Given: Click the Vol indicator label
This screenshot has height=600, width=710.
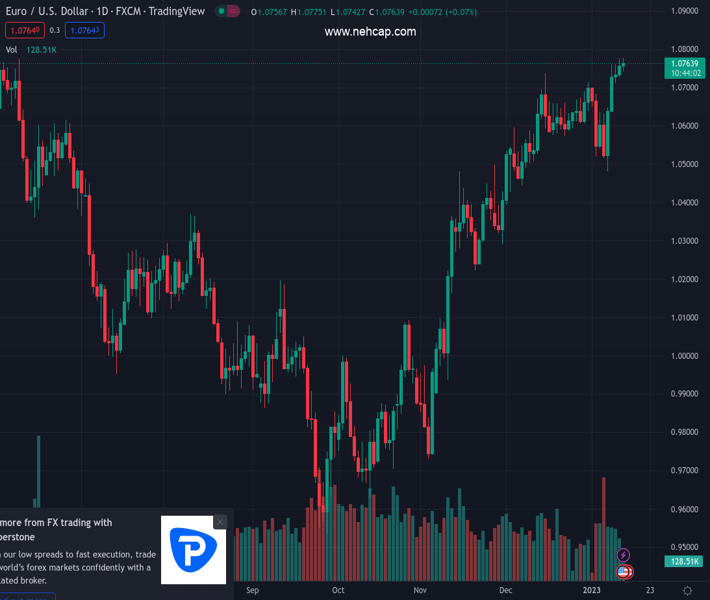Looking at the screenshot, I should [x=11, y=49].
